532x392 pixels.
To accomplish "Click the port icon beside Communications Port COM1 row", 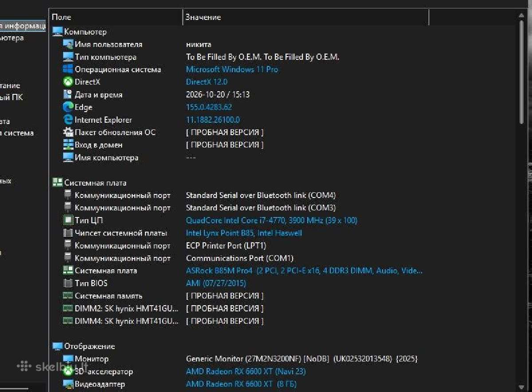I will click(x=68, y=258).
